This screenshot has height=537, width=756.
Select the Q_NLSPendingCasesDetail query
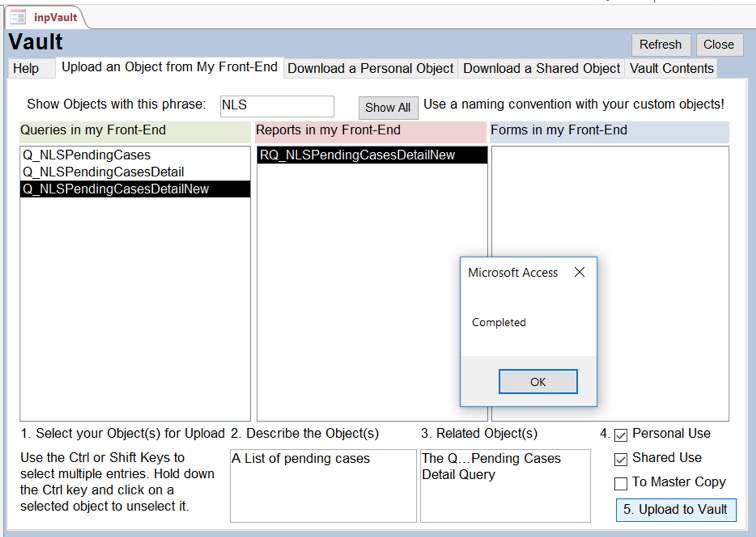(x=103, y=172)
